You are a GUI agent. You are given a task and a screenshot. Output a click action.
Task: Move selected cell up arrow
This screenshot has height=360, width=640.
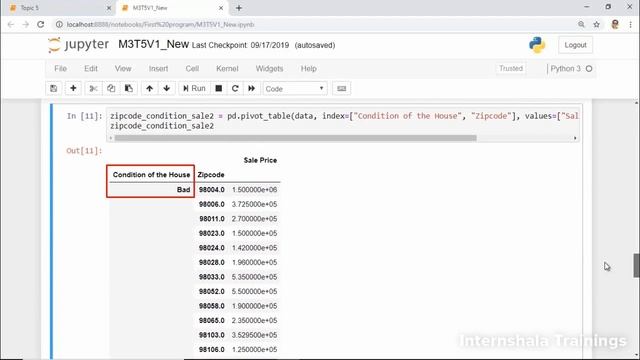pos(149,89)
